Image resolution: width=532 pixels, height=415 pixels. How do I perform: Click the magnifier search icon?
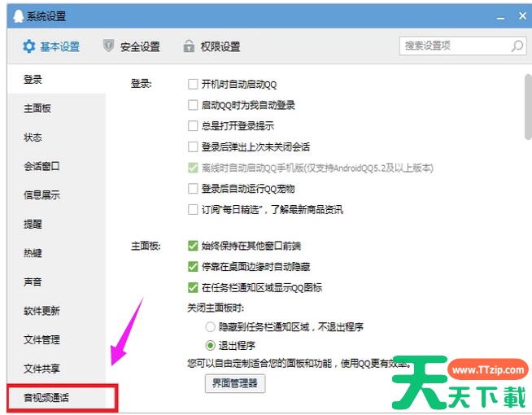tap(517, 46)
